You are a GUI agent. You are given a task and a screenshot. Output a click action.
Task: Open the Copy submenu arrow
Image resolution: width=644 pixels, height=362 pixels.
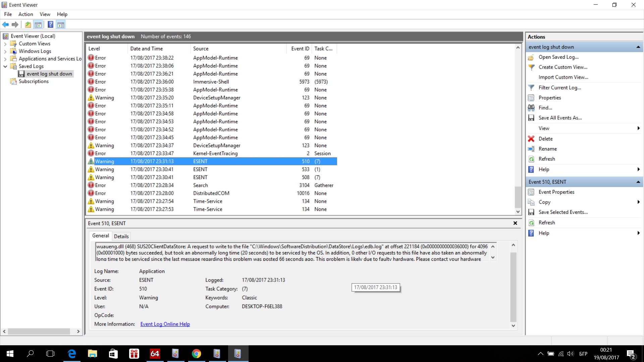[638, 202]
